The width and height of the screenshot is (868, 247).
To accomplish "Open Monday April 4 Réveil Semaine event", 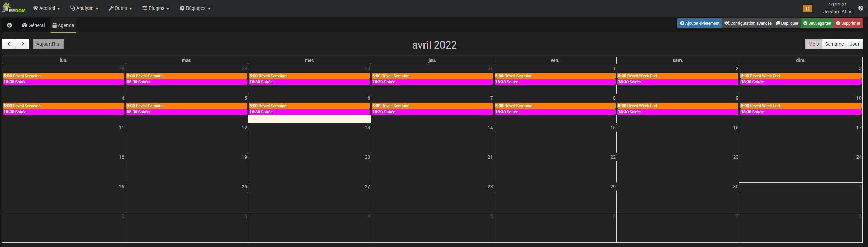I will 63,106.
